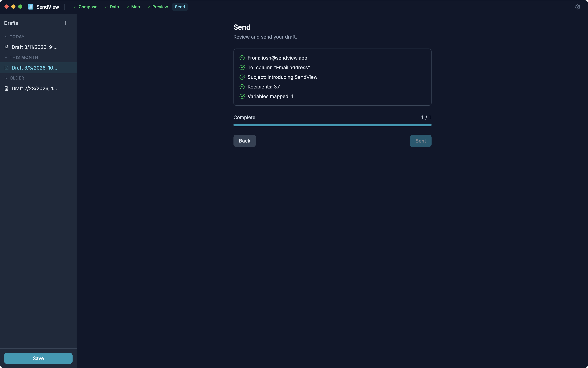This screenshot has width=588, height=368.
Task: Click check icon beside To column row
Action: pos(242,67)
